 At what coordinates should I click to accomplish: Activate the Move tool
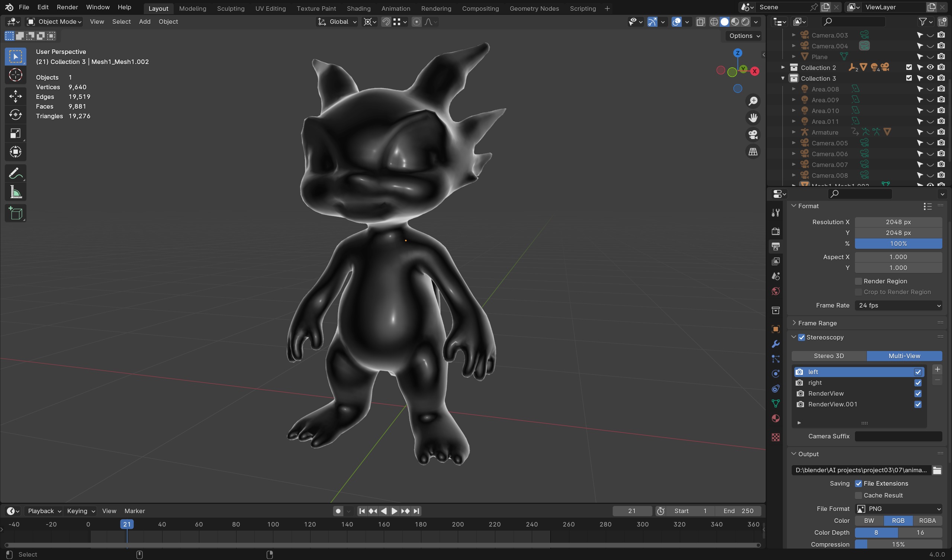pos(16,96)
